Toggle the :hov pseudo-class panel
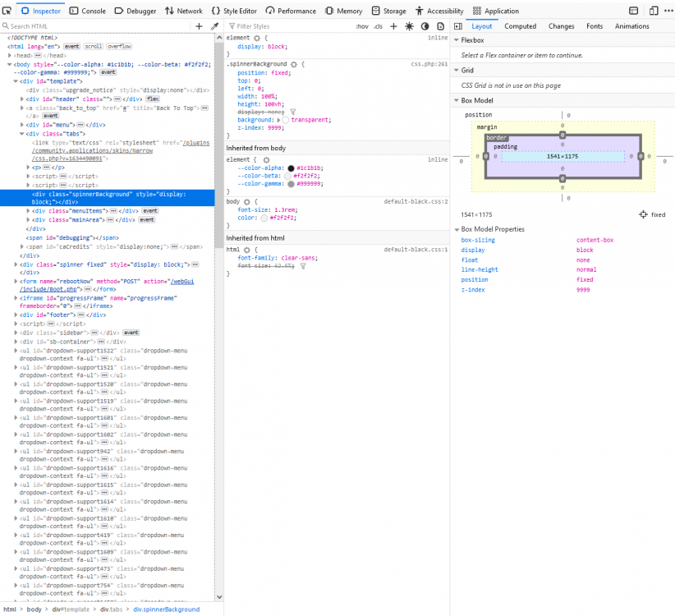 click(362, 26)
